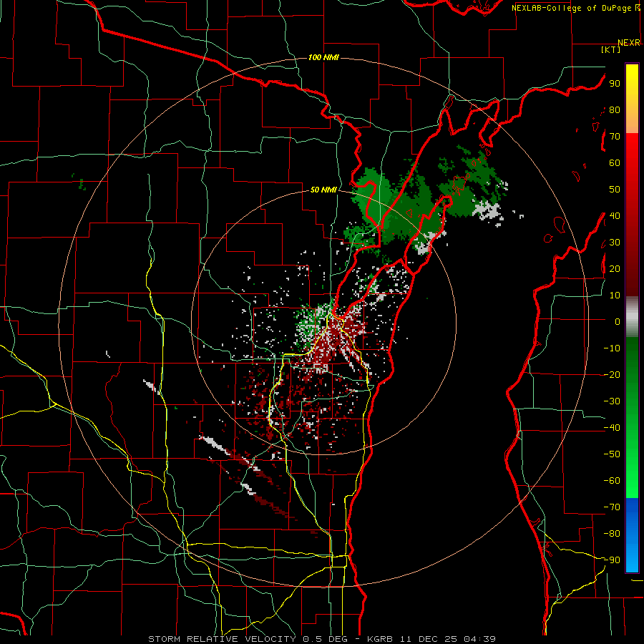This screenshot has height=644, width=644.
Task: Click the 40 value on the velocity scale
Action: 615,216
